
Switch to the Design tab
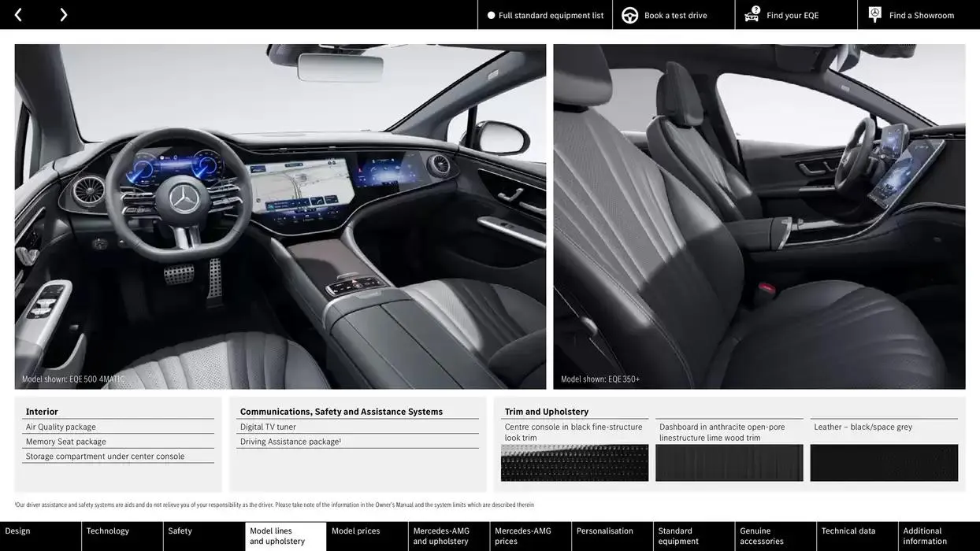tap(40, 536)
